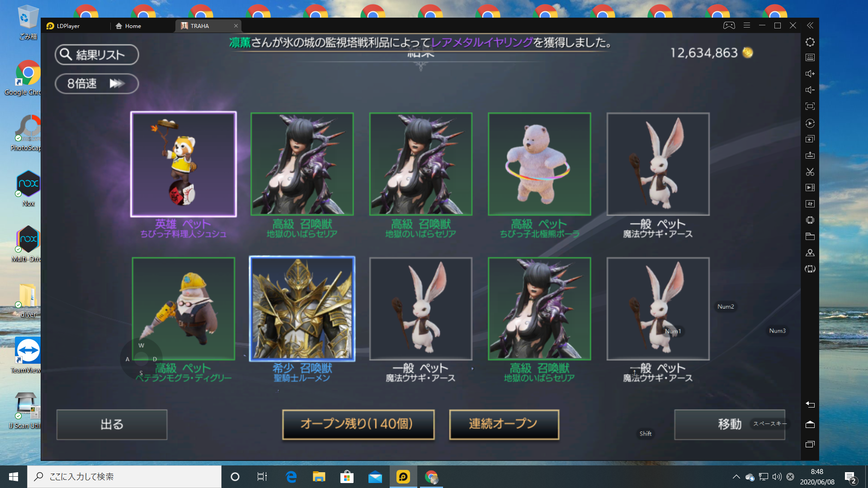868x488 pixels.
Task: Open Mail app from taskbar
Action: point(375,477)
